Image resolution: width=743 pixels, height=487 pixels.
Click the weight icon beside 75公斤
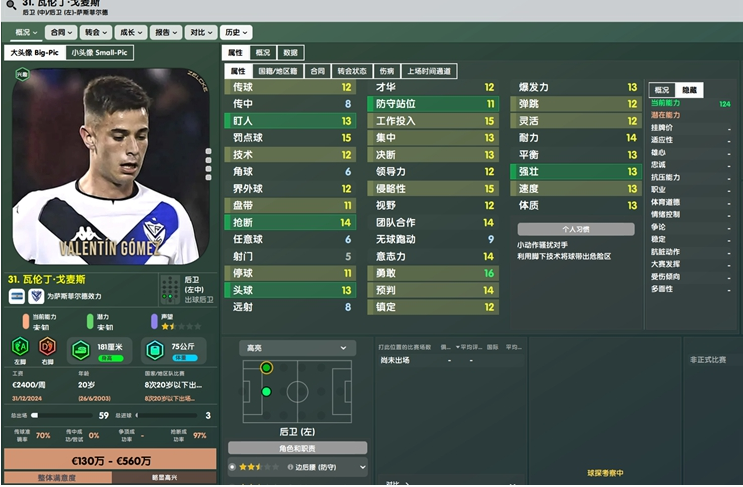coord(154,351)
